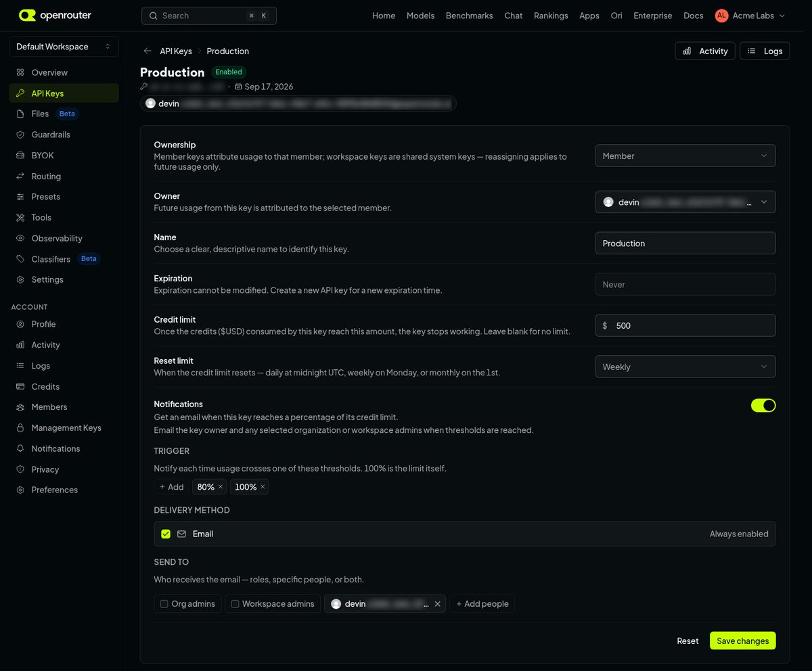812x671 pixels.
Task: Open Home in the top navigation
Action: click(x=384, y=16)
